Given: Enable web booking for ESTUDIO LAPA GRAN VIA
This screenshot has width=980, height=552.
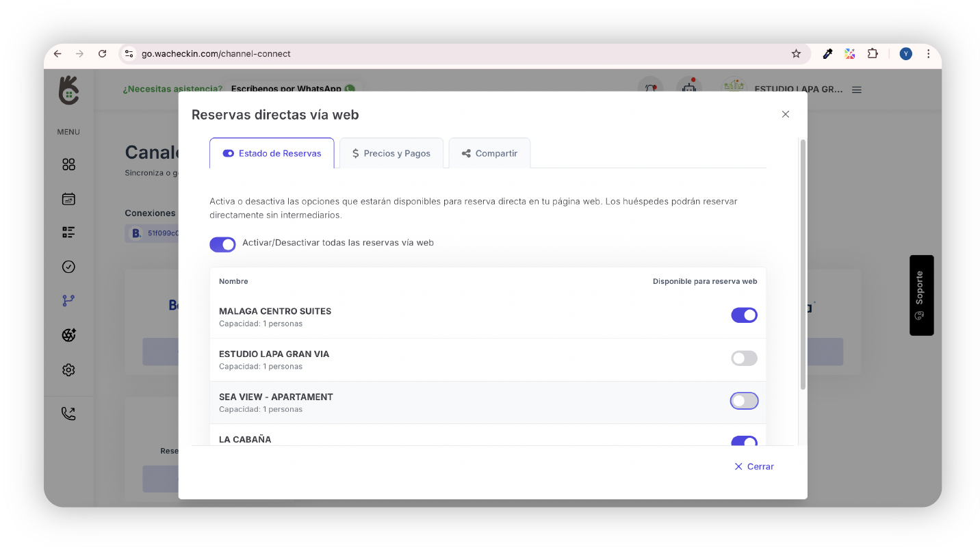Looking at the screenshot, I should point(744,358).
